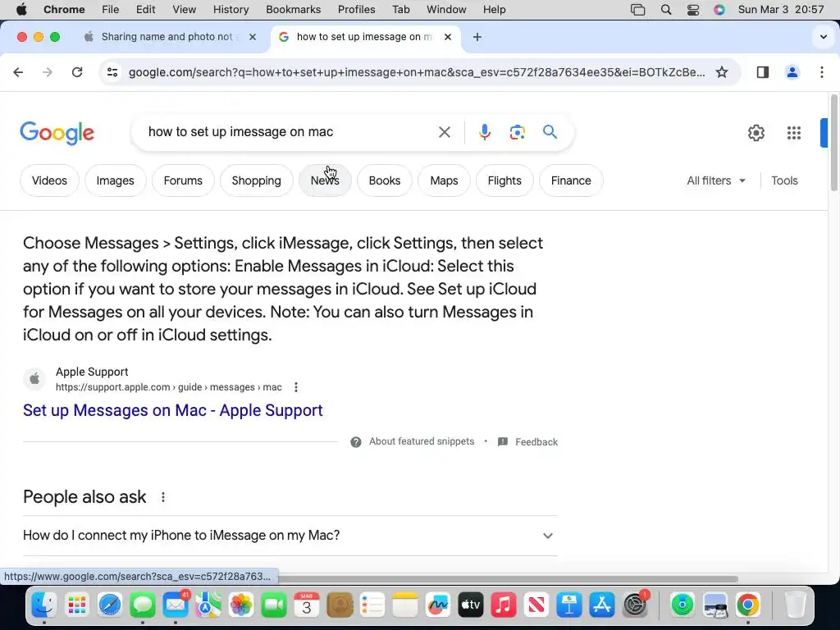
Task: Select the Images search filter
Action: coord(115,180)
